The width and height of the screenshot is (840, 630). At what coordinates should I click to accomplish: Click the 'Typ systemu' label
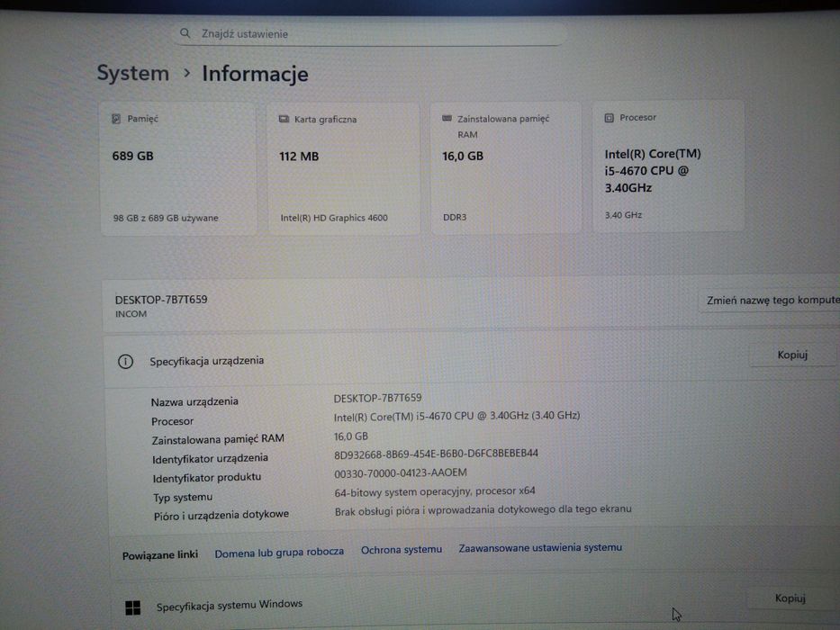pos(183,497)
